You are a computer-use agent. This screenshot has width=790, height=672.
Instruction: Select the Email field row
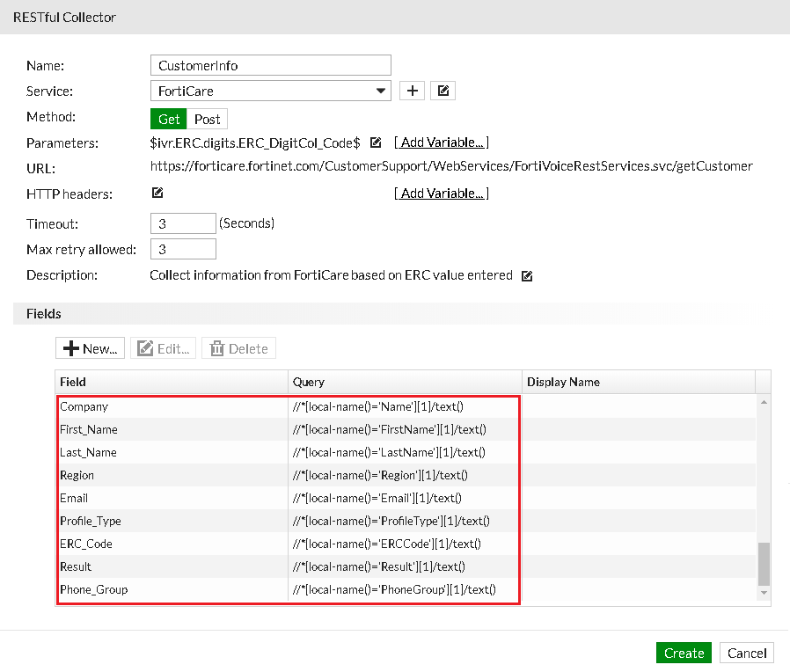tap(405, 498)
